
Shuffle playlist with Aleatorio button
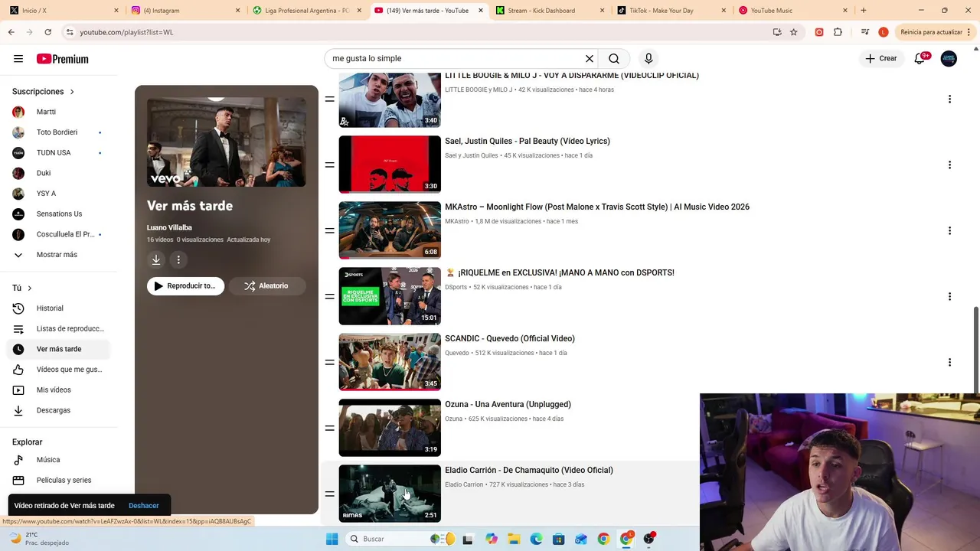coord(266,285)
